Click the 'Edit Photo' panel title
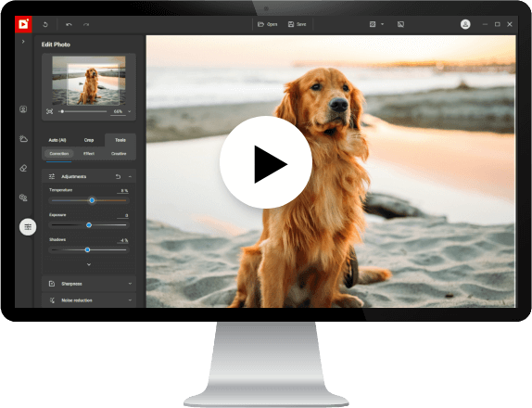This screenshot has width=532, height=408. tap(56, 45)
